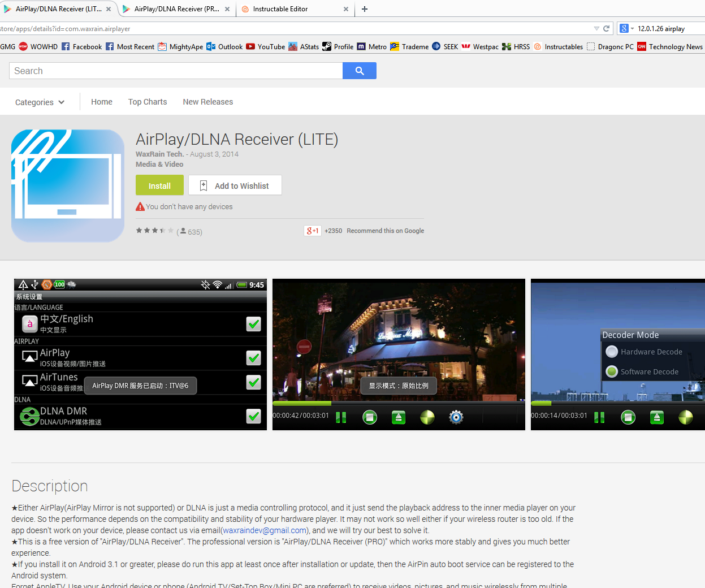Viewport: 705px width, 588px height.
Task: Click the blue magnifying glass search icon
Action: coord(359,70)
